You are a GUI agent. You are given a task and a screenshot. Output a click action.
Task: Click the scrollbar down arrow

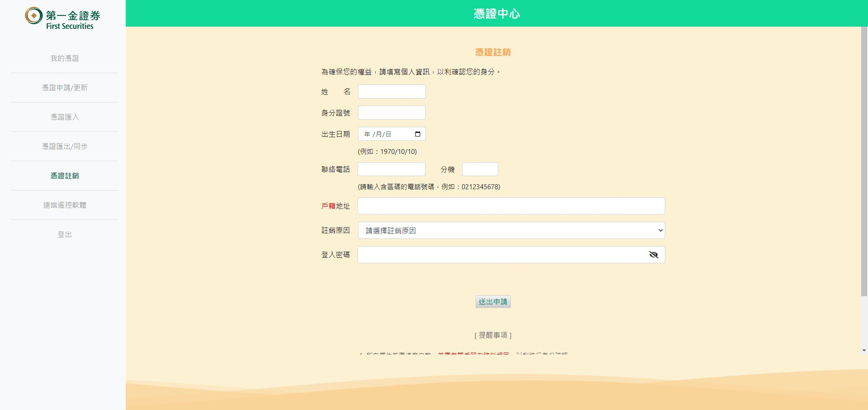point(864,350)
